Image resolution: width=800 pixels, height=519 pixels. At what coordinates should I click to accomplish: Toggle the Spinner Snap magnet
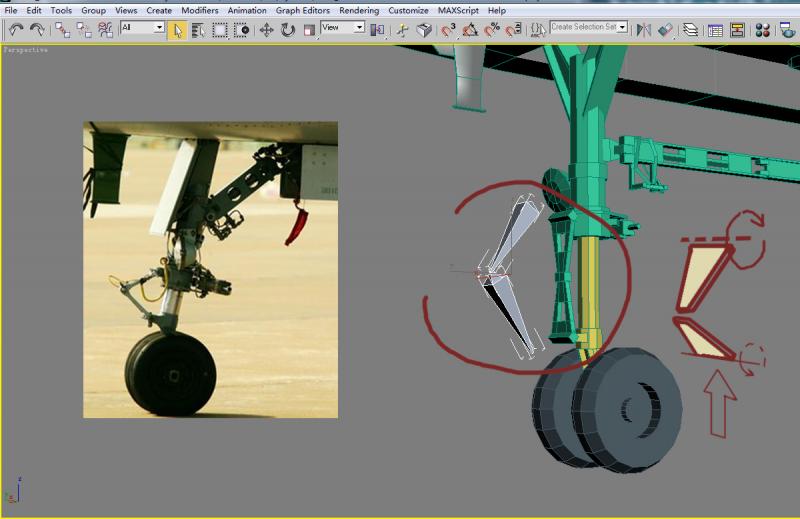pyautogui.click(x=513, y=31)
